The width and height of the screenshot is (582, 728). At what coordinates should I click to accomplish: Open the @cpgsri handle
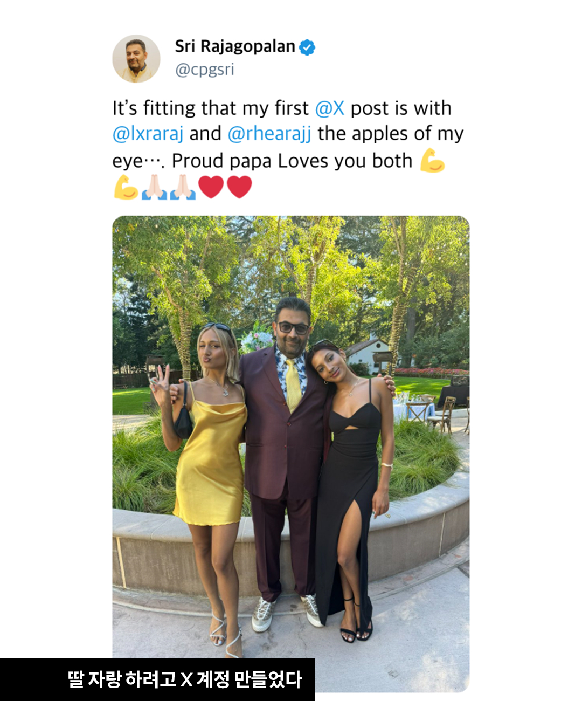205,70
